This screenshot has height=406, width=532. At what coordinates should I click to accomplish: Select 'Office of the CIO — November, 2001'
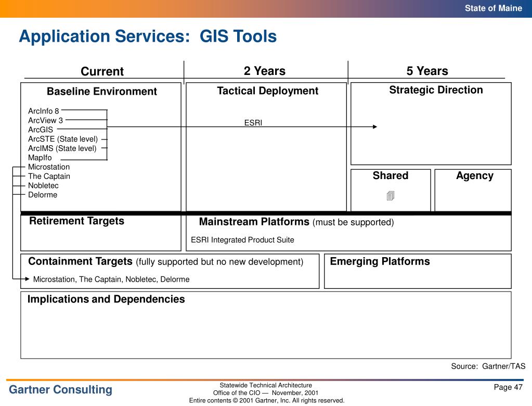(266, 393)
